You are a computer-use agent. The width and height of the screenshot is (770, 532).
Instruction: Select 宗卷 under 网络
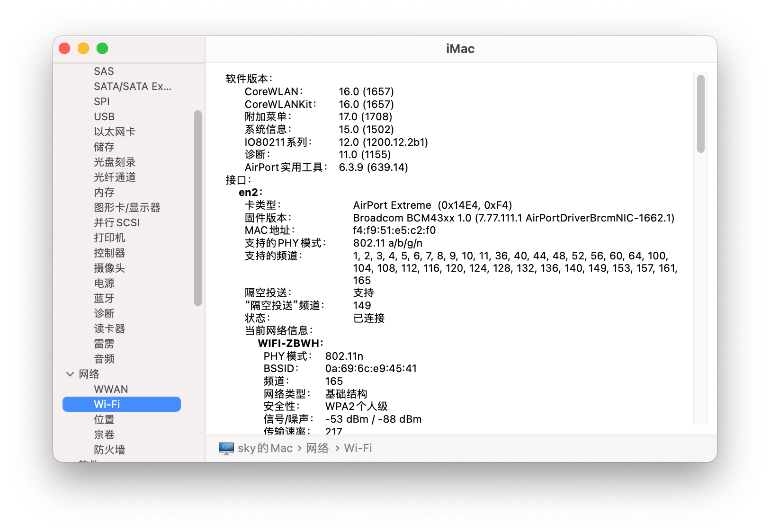coord(104,435)
